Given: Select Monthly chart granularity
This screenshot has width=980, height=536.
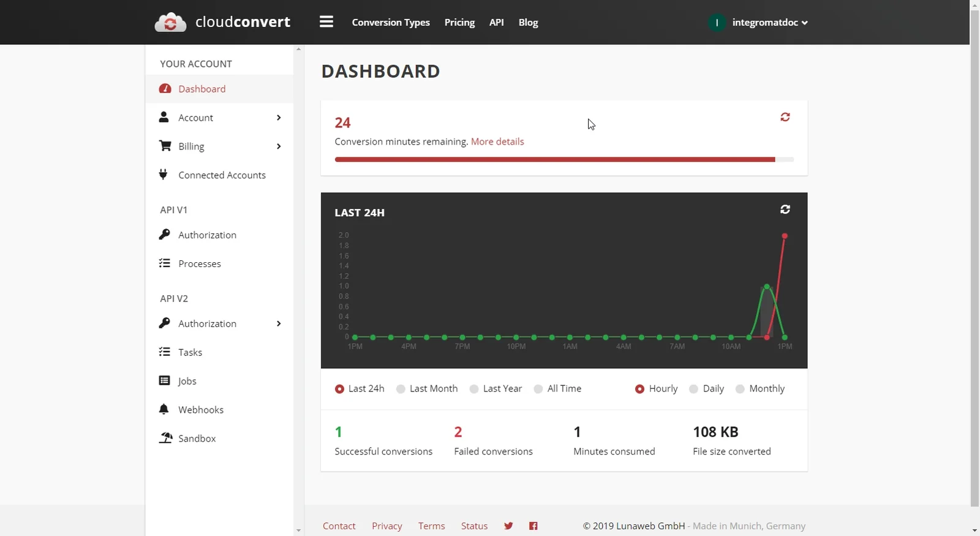Looking at the screenshot, I should click(x=759, y=389).
